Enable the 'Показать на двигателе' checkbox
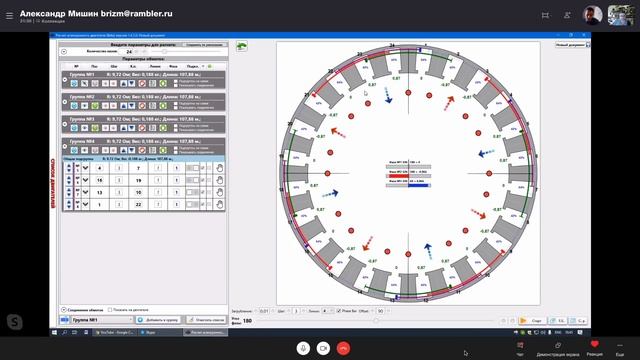Image resolution: width=640 pixels, height=360 pixels. 110,310
